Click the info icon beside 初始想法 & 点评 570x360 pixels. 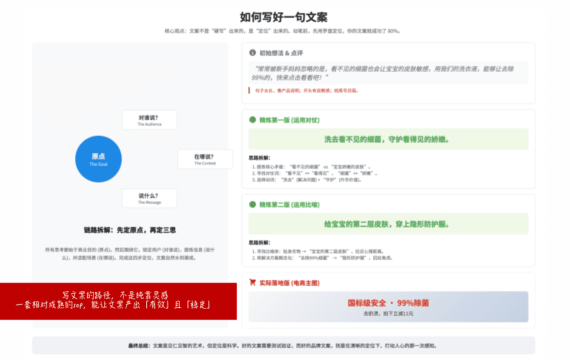pyautogui.click(x=252, y=53)
